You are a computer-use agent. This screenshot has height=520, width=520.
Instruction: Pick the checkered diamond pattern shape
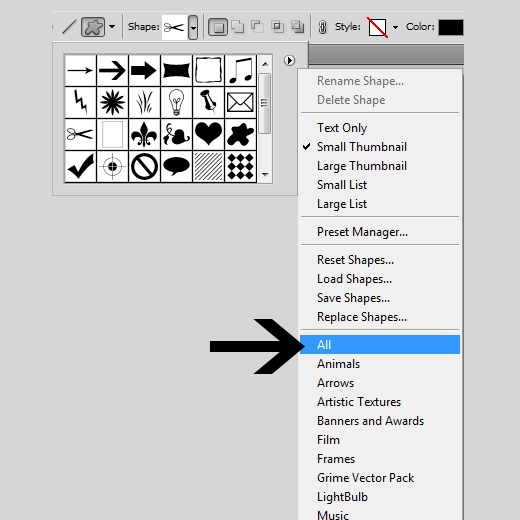240,166
